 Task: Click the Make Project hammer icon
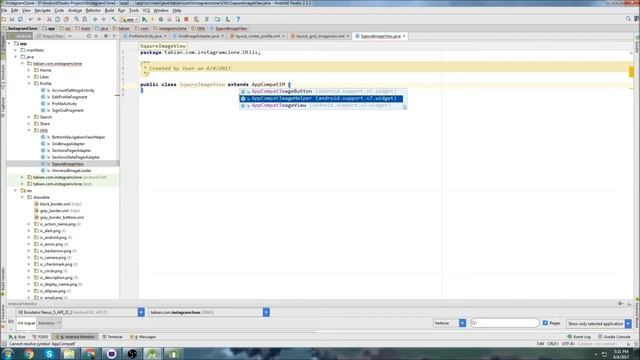tap(114, 19)
